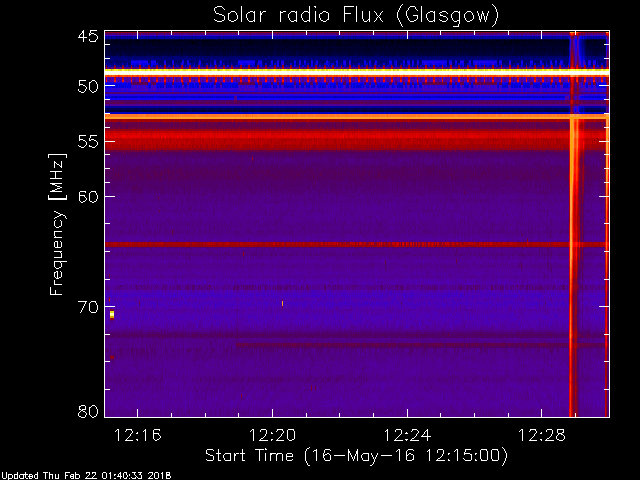The height and width of the screenshot is (480, 640).
Task: Click the '55' frequency tick label
Action: (x=88, y=142)
